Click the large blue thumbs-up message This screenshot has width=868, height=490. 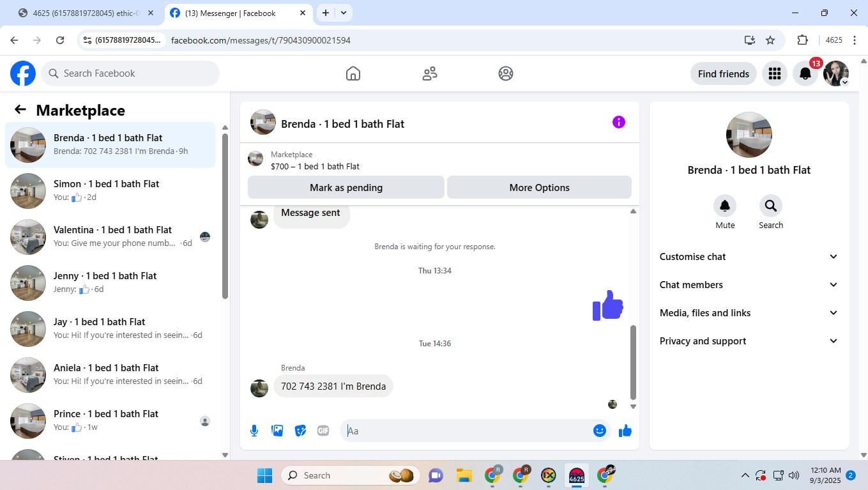[608, 305]
